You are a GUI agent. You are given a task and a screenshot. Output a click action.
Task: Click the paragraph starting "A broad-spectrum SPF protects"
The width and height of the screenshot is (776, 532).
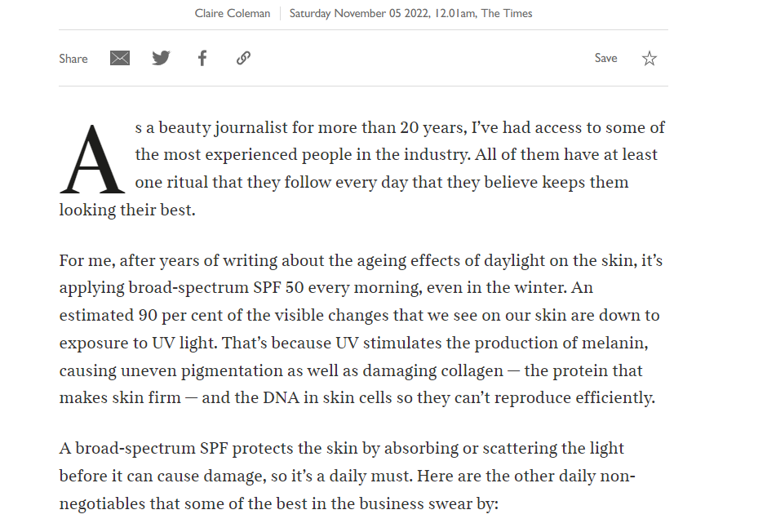347,476
